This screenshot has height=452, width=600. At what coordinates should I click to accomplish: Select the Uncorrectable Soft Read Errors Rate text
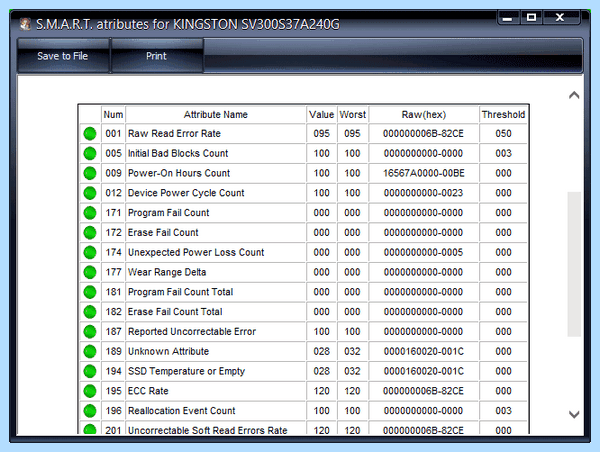(208, 431)
